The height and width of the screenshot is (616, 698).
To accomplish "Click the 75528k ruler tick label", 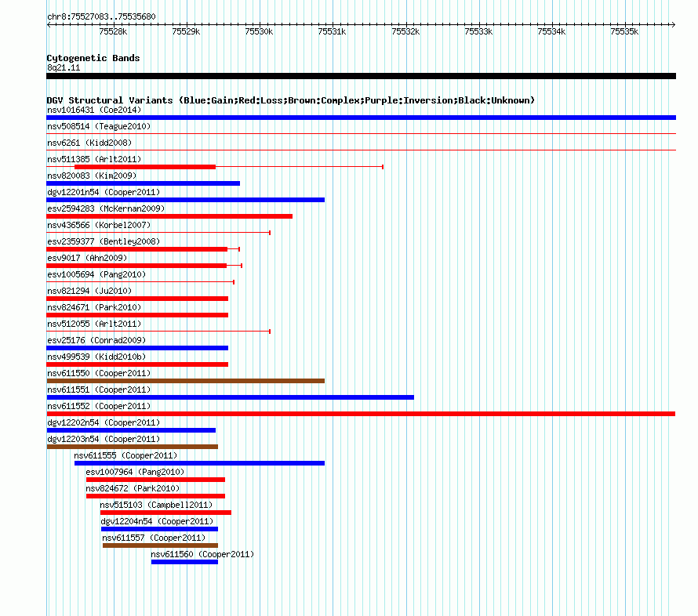I will tap(113, 31).
